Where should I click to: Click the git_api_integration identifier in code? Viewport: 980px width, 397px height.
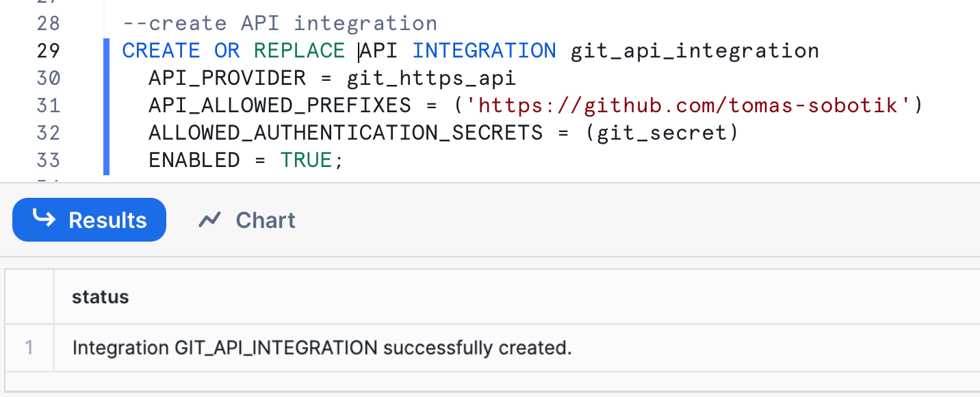[x=695, y=51]
